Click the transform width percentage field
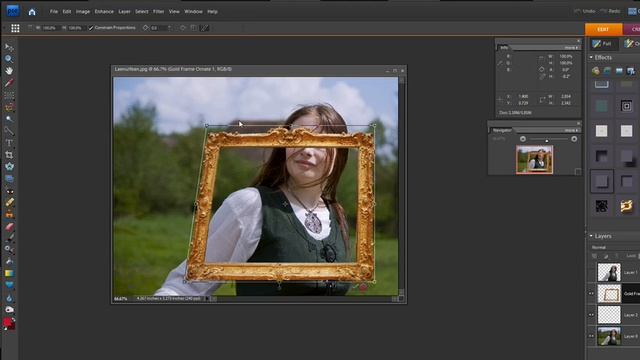640x360 pixels. pyautogui.click(x=49, y=28)
